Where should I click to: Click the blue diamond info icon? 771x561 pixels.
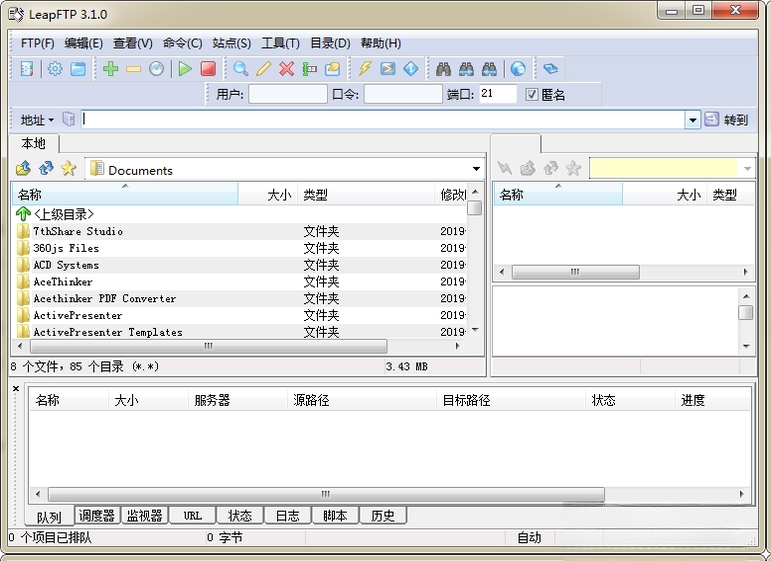coord(411,68)
